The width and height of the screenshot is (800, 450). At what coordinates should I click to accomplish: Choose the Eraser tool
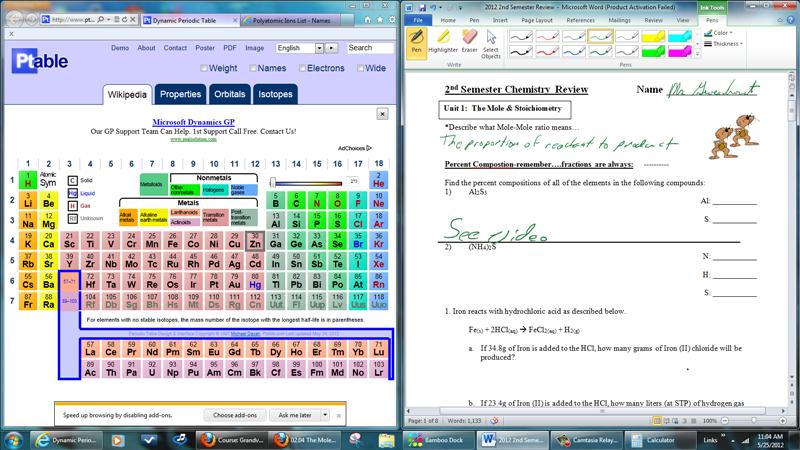[469, 41]
